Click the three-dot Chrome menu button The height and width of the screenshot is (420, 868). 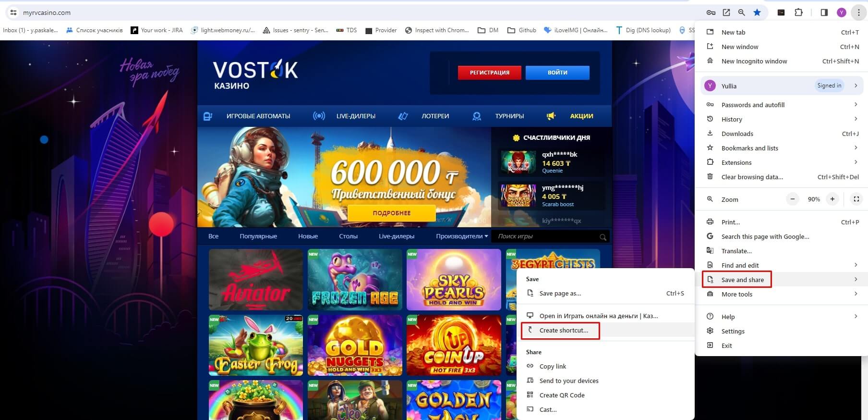(x=858, y=12)
